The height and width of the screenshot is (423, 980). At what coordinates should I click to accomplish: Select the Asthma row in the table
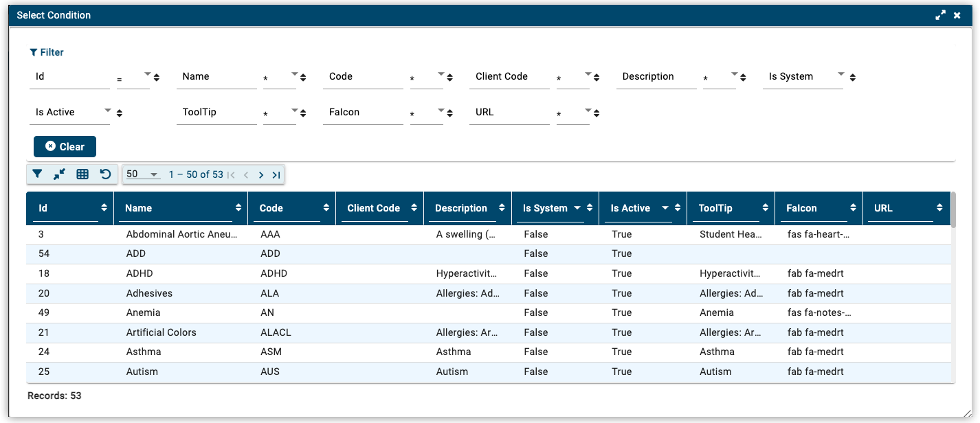coord(144,352)
